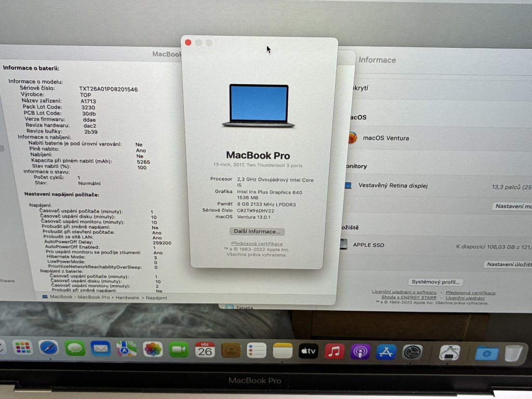Open the Photos app in the Dock

click(x=152, y=350)
